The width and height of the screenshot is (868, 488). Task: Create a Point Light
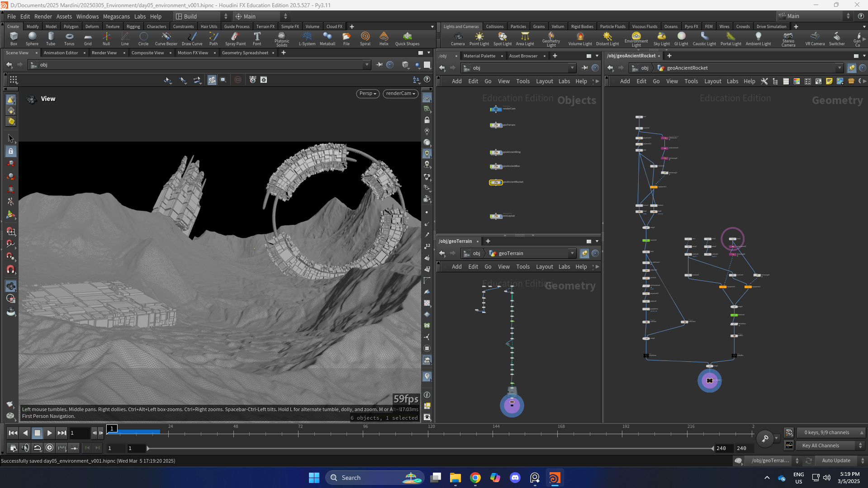pyautogui.click(x=479, y=38)
